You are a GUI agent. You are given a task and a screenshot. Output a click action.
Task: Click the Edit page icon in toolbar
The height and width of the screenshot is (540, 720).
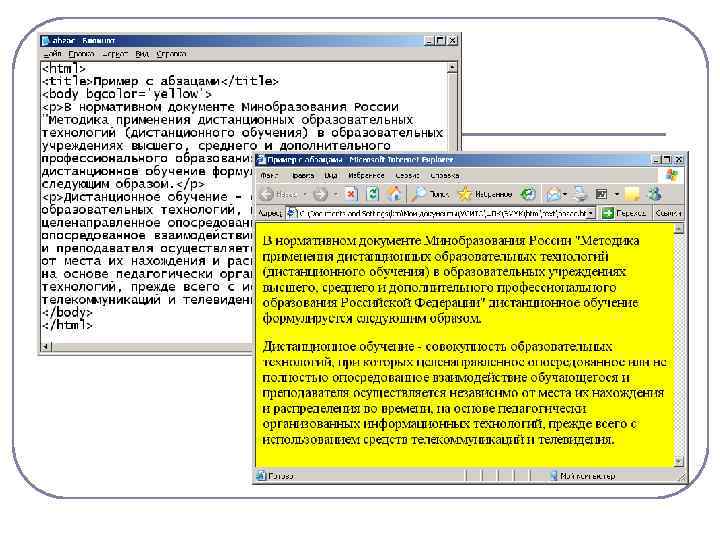click(x=602, y=194)
